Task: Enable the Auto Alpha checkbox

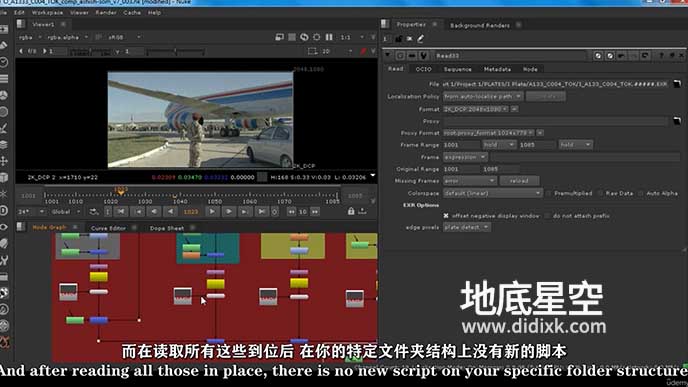Action: (641, 193)
